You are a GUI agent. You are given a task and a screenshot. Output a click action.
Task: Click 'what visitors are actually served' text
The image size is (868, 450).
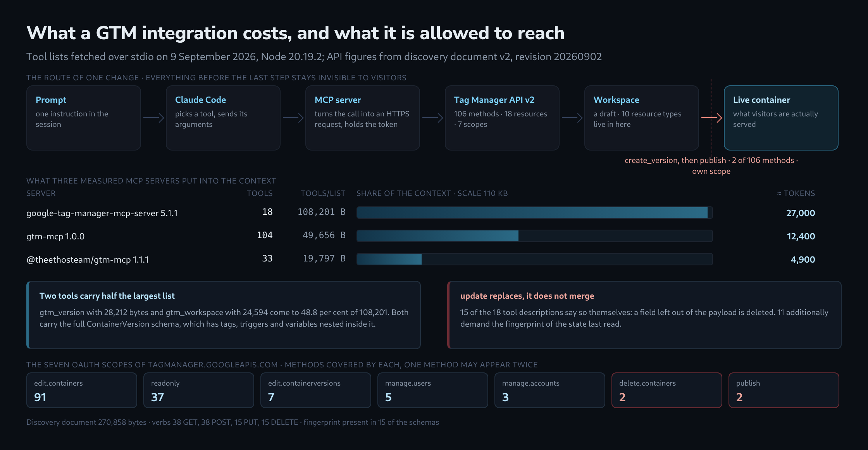pos(775,119)
